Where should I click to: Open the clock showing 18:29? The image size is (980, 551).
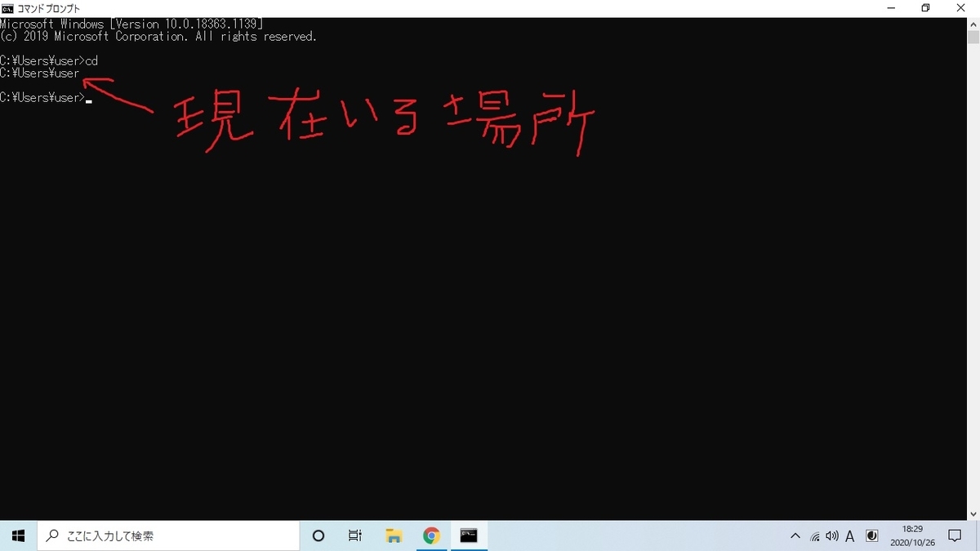(x=913, y=535)
